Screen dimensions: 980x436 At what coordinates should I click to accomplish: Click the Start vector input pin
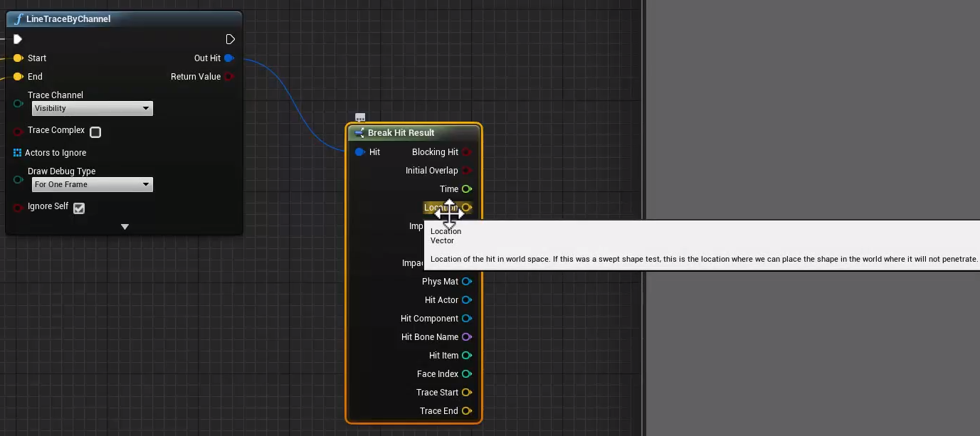tap(18, 58)
